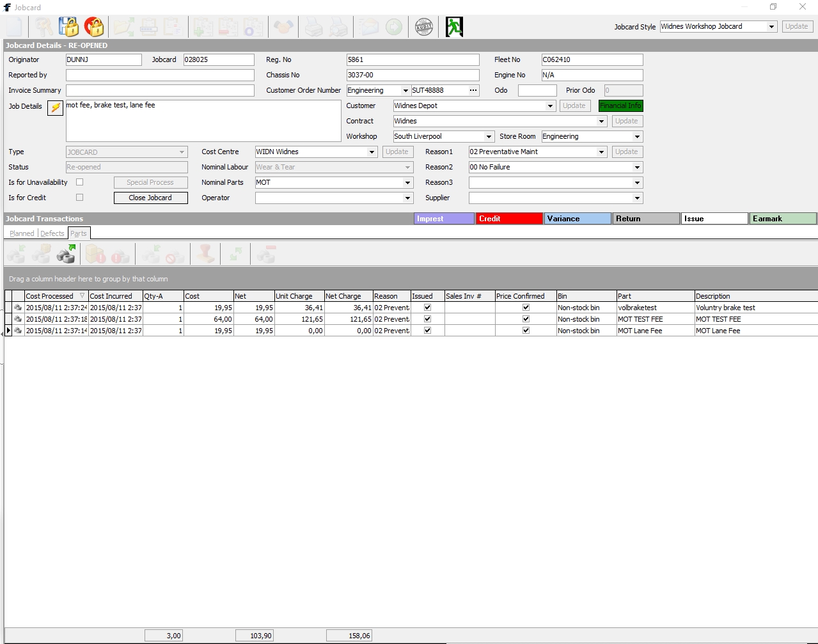Click the filter icon on Cost Processed header

[82, 296]
